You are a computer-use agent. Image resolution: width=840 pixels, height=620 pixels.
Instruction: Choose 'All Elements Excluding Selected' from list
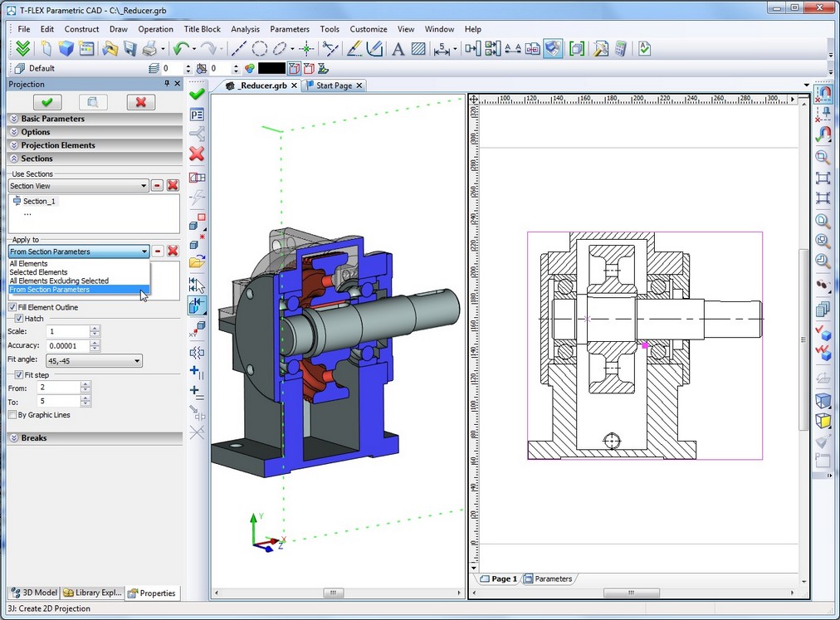(59, 281)
